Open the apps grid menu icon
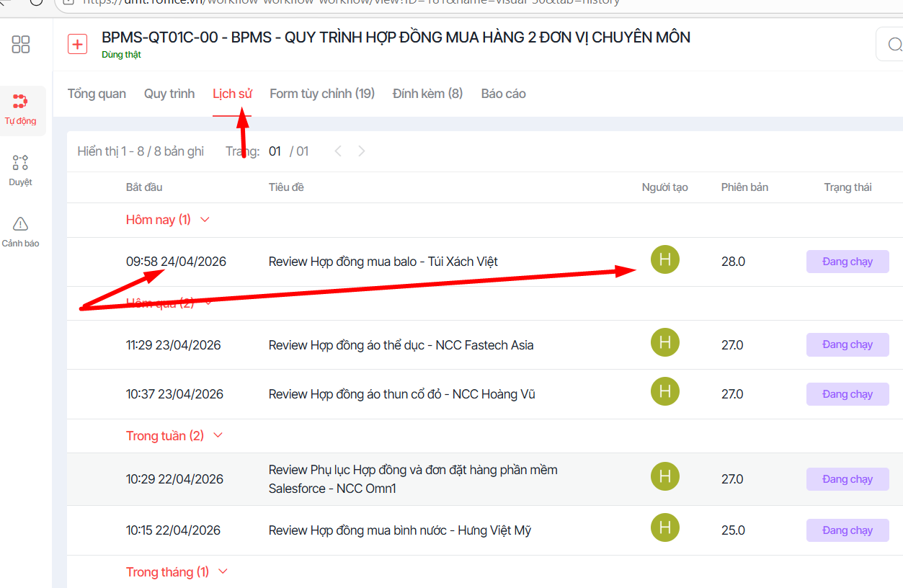Viewport: 903px width, 588px height. point(21,45)
